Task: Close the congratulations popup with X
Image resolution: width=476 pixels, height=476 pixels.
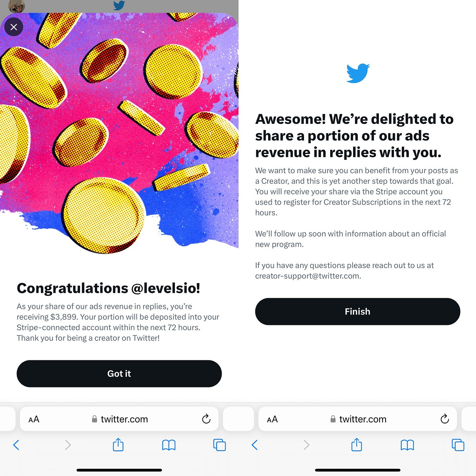Action: coord(14,27)
